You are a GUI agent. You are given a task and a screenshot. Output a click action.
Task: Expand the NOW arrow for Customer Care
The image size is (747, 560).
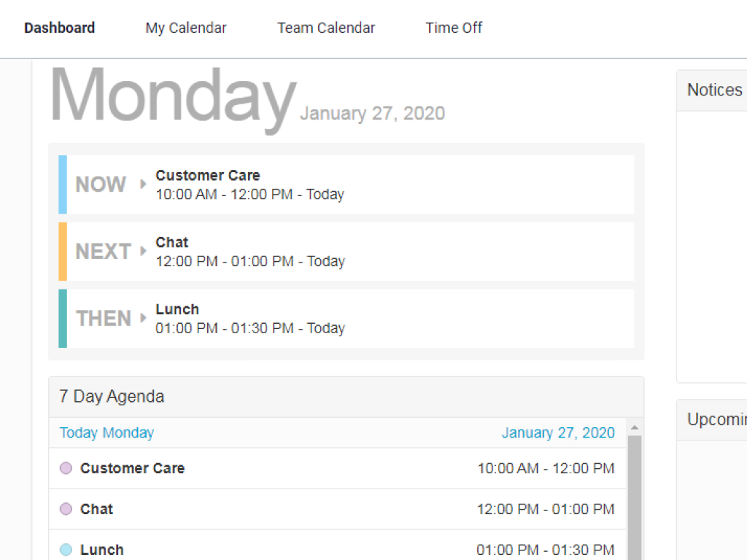[143, 184]
